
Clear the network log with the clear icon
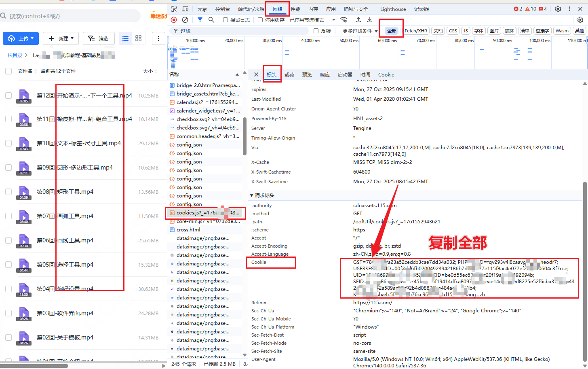[185, 20]
